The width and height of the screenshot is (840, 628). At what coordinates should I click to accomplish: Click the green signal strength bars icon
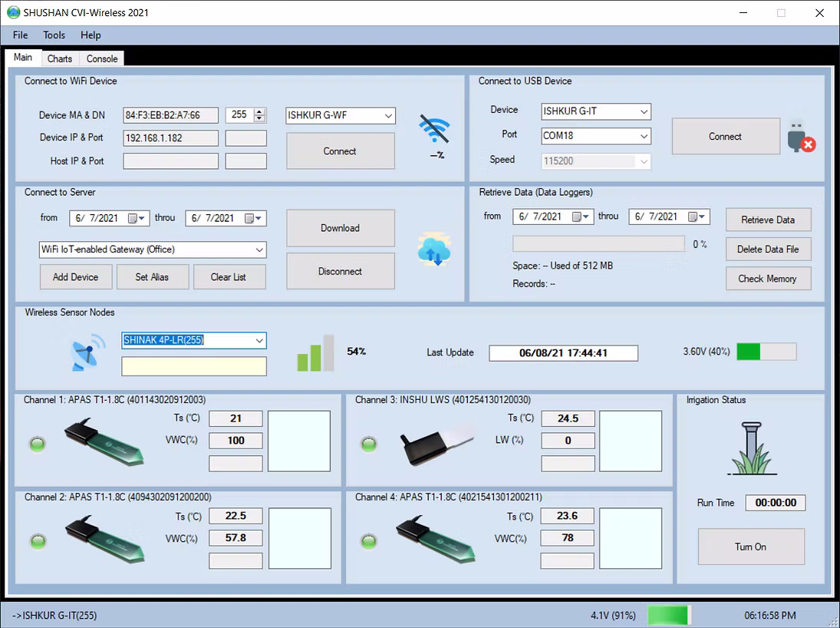[315, 353]
